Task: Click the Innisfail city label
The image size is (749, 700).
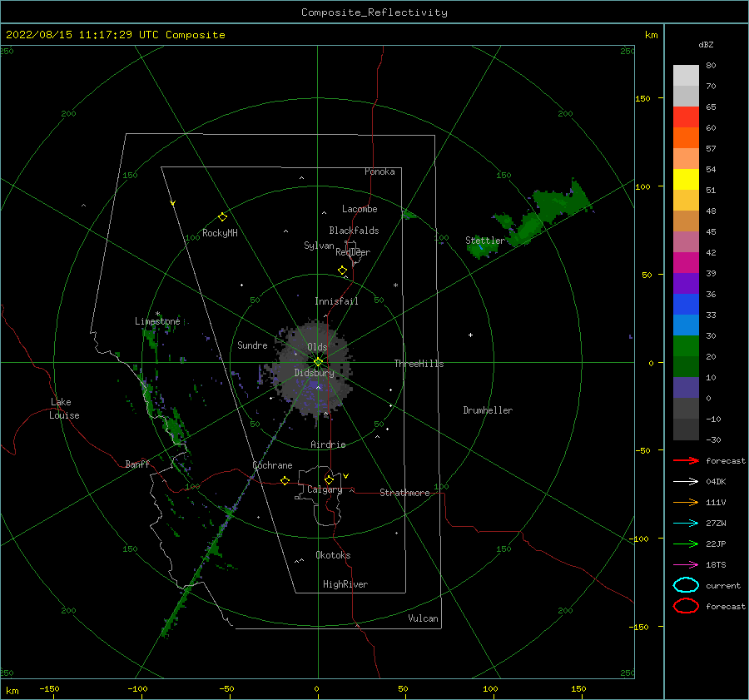Action: tap(336, 301)
